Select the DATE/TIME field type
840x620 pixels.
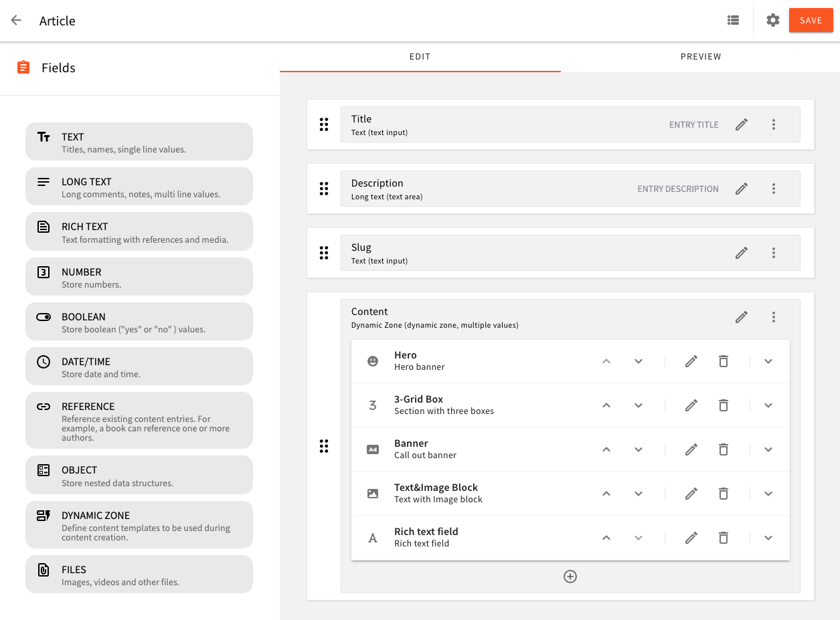click(139, 366)
